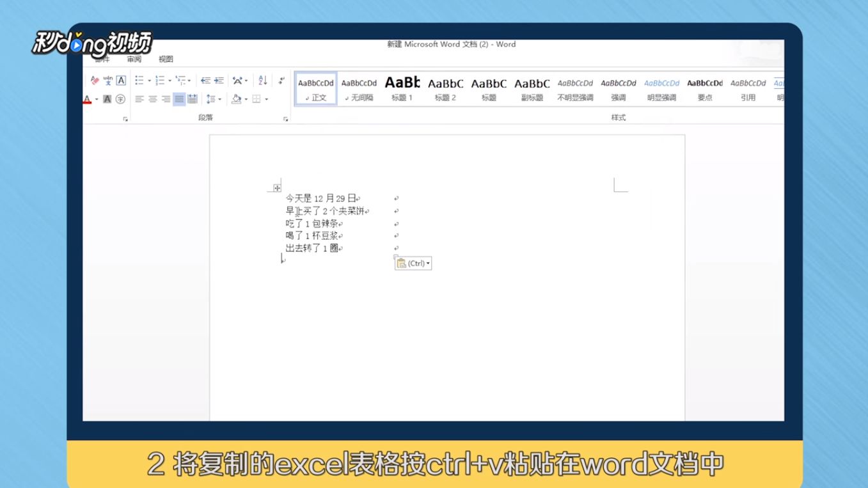
Task: Select the 无间隔 style
Action: (359, 89)
